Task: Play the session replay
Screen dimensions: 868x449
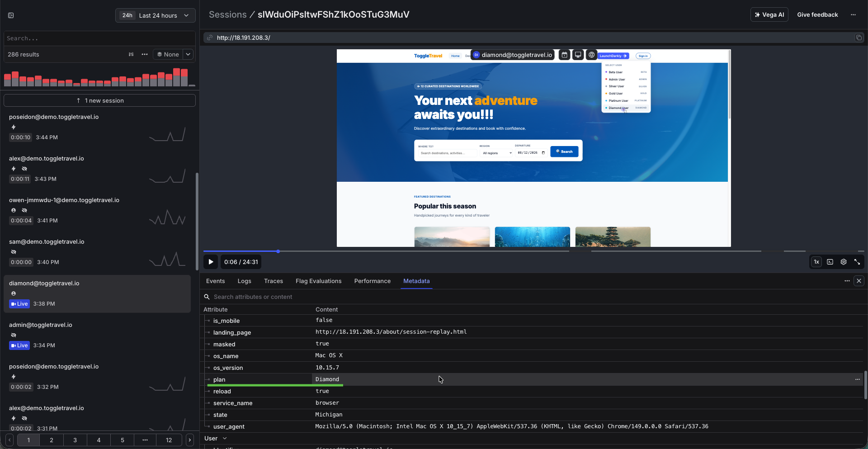Action: pos(211,262)
